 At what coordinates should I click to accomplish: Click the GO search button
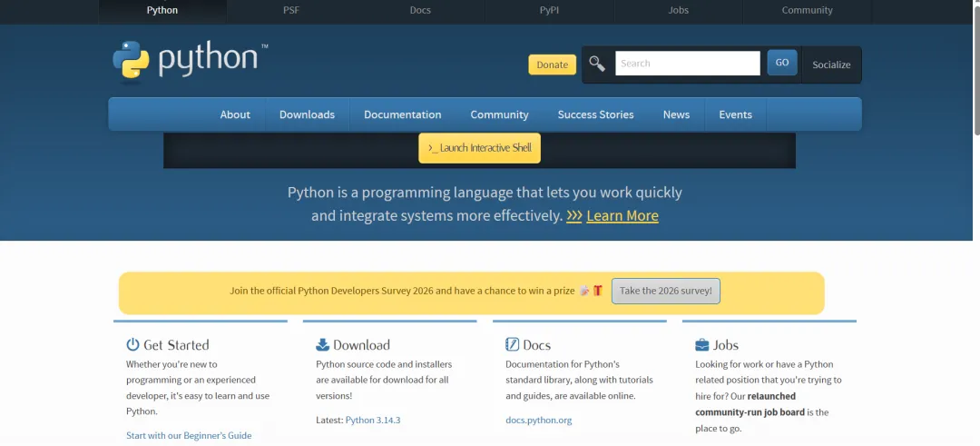click(x=782, y=63)
